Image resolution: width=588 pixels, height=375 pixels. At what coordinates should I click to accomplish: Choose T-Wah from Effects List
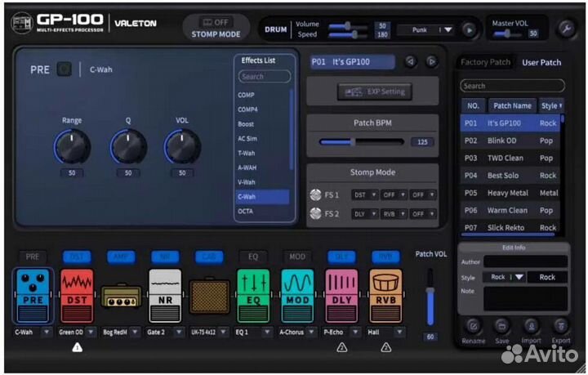(x=247, y=153)
